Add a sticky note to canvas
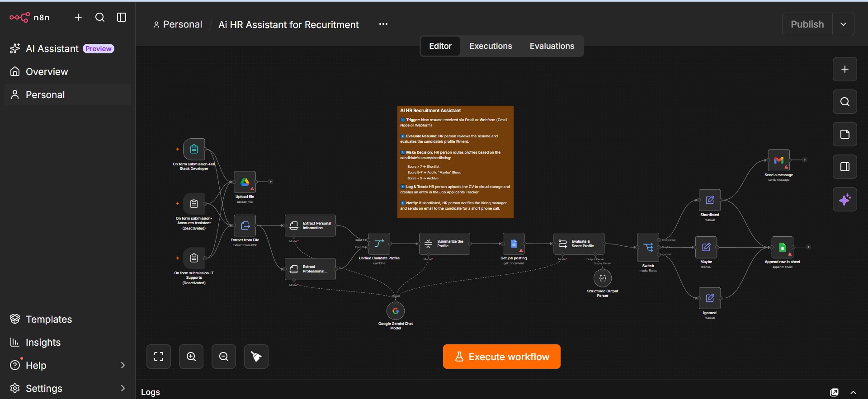This screenshot has height=399, width=868. click(845, 134)
